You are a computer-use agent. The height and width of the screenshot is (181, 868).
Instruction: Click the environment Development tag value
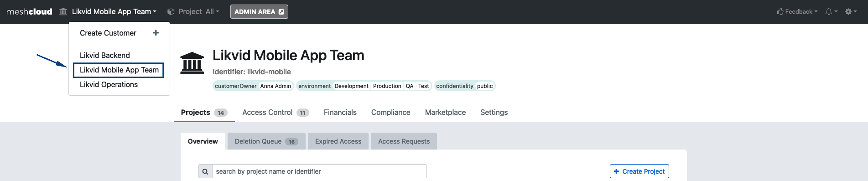(351, 86)
